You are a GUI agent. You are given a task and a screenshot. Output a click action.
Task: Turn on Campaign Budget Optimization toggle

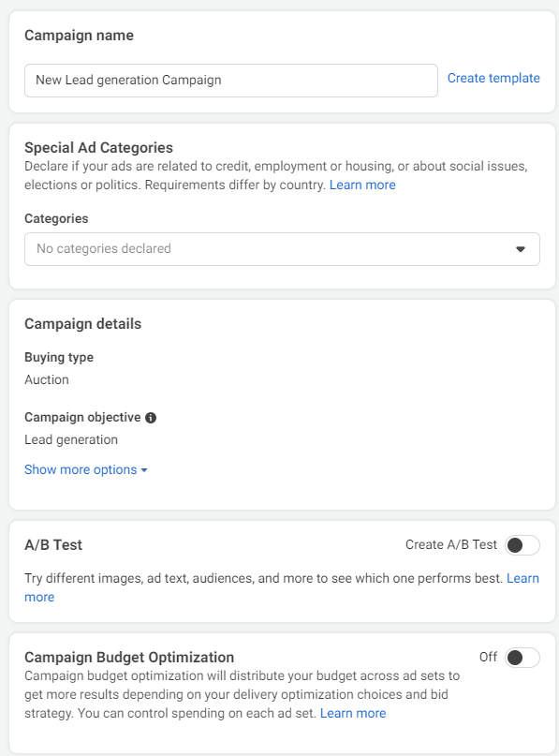tap(522, 658)
